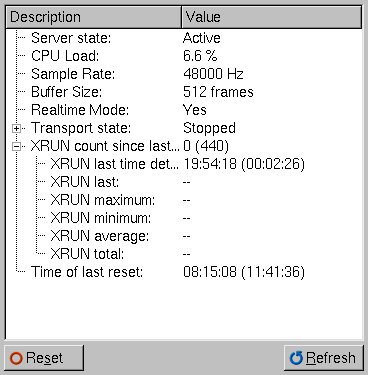Viewport: 368px width, 375px height.
Task: Click the Realtime Mode value 'Yes'
Action: pos(195,110)
